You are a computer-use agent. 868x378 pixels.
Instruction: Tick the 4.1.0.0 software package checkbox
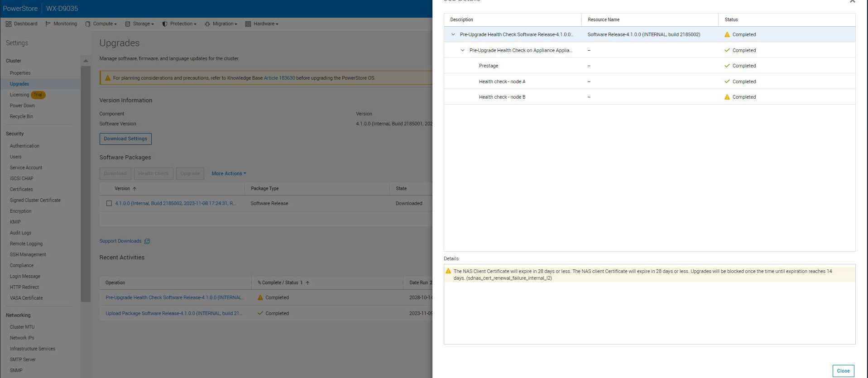(x=109, y=203)
